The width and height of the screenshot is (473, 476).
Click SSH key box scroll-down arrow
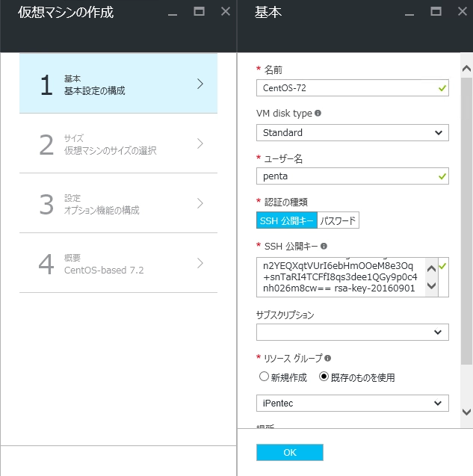(x=431, y=285)
